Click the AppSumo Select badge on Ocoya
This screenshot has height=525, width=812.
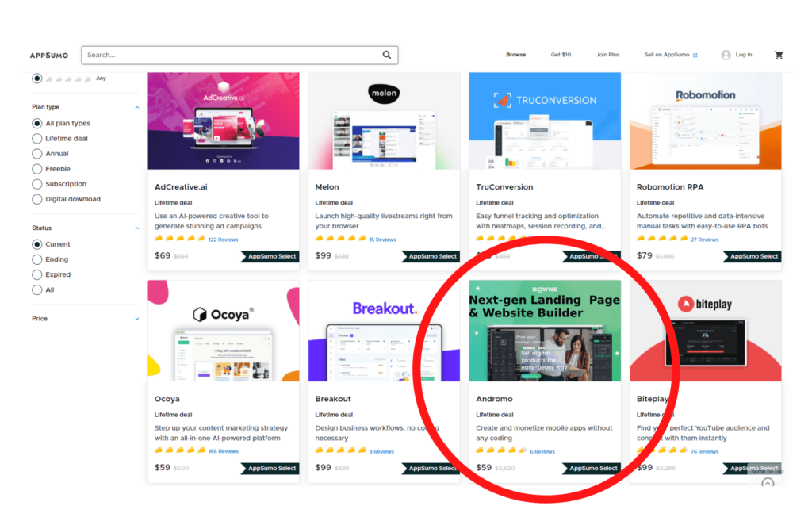click(x=269, y=469)
